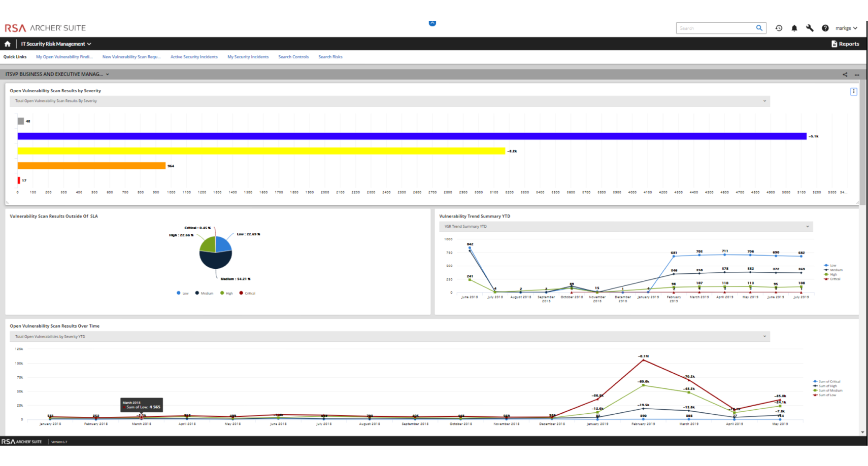Open Total Open Vulnerability Scan Results By Severity dropdown
The height and width of the screenshot is (466, 868).
(390, 101)
